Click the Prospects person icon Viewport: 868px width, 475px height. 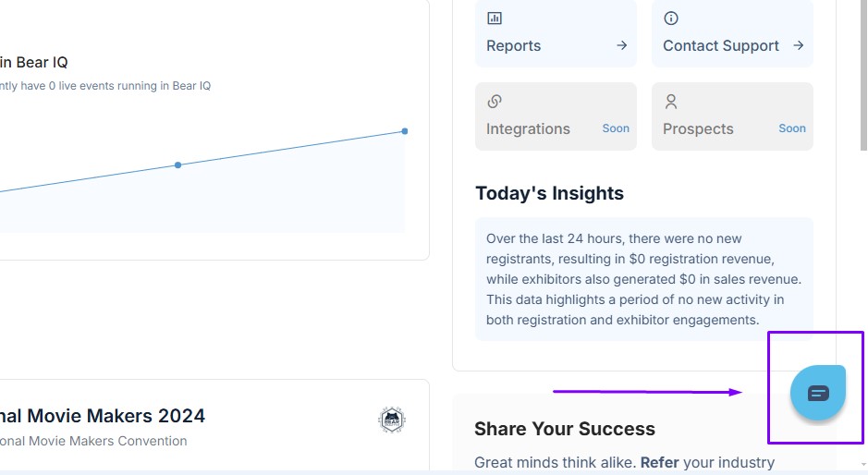(x=671, y=102)
